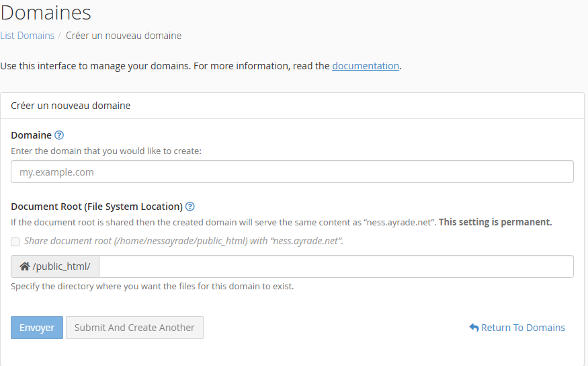Click the /public_html/ path prefix addon
The width and height of the screenshot is (588, 366).
pos(55,266)
